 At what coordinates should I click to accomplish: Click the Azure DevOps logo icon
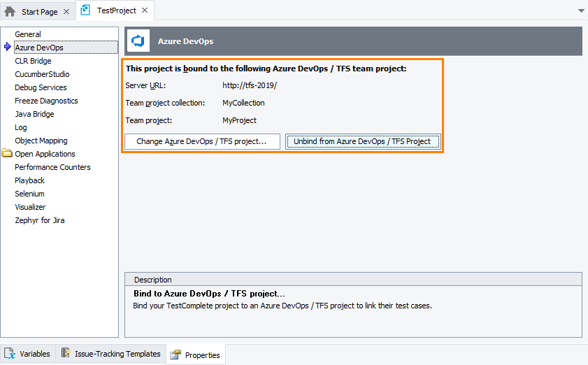[138, 41]
